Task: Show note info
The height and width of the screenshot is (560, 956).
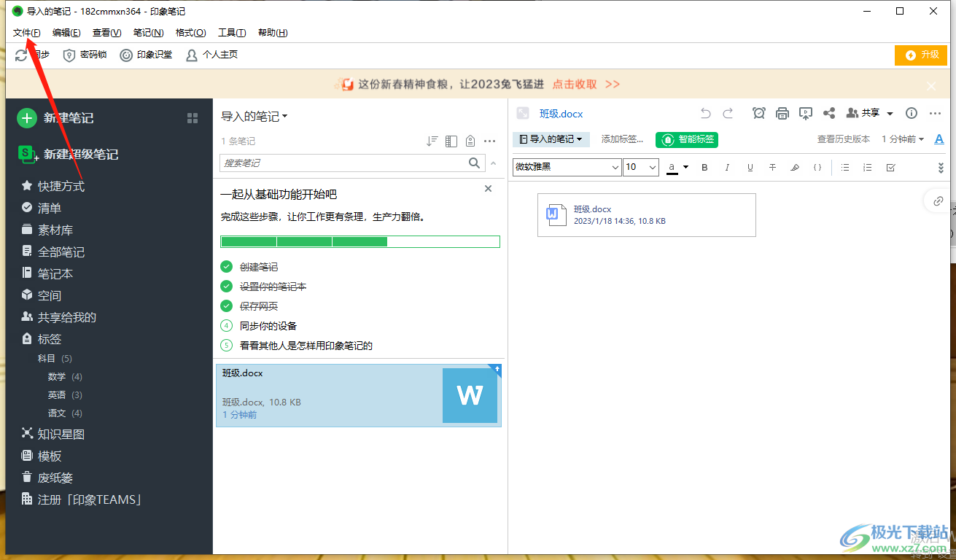Action: pyautogui.click(x=912, y=113)
